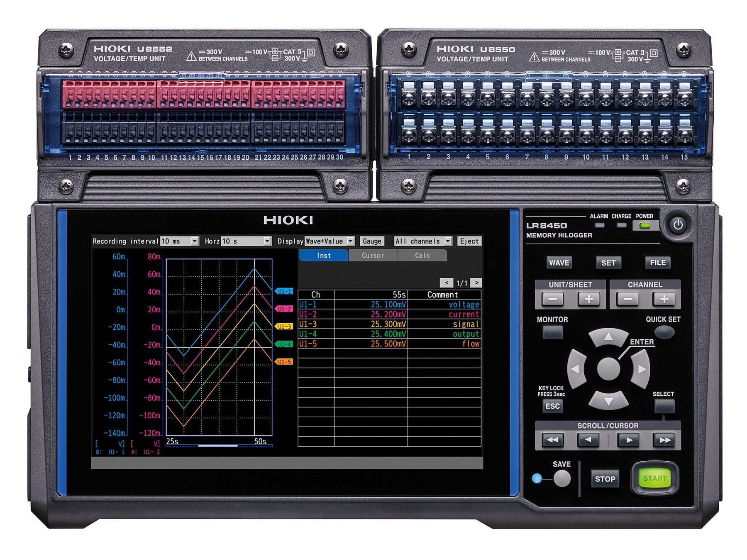The height and width of the screenshot is (560, 747).
Task: Switch to the Cursor tab
Action: [373, 256]
